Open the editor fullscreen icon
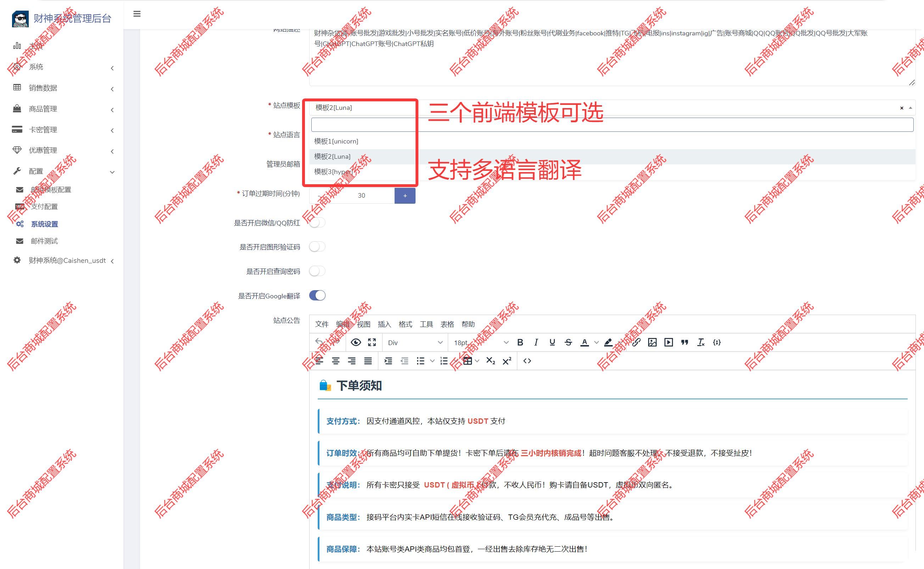Viewport: 924px width, 569px height. tap(372, 342)
